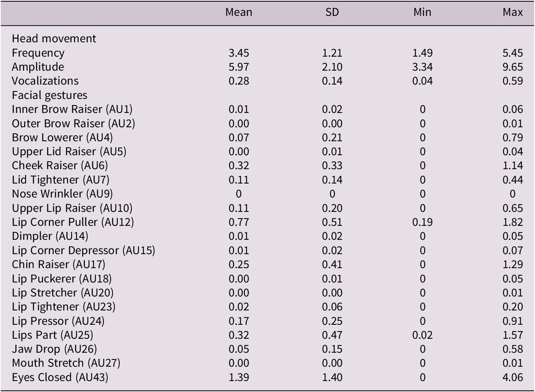
Task: Select the Head movement section label
Action: click(54, 39)
